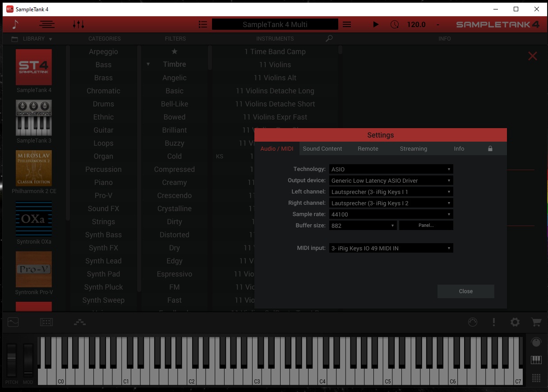Select the Bell-Like timbre filter
This screenshot has height=392, width=548.
pos(175,104)
